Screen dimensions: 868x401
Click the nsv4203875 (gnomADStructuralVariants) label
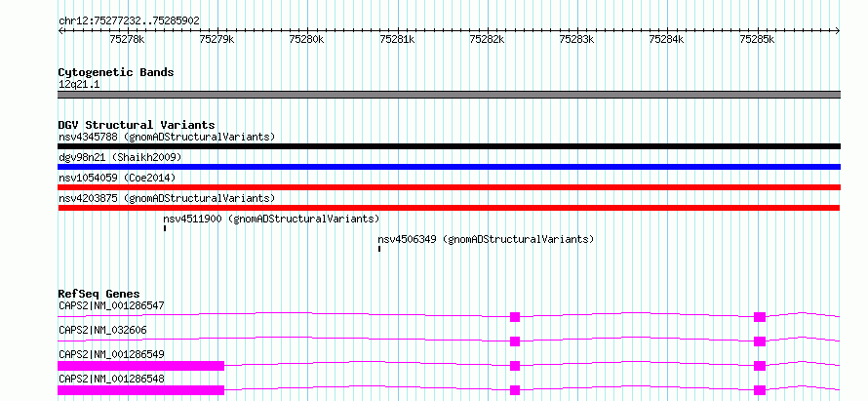pos(167,198)
